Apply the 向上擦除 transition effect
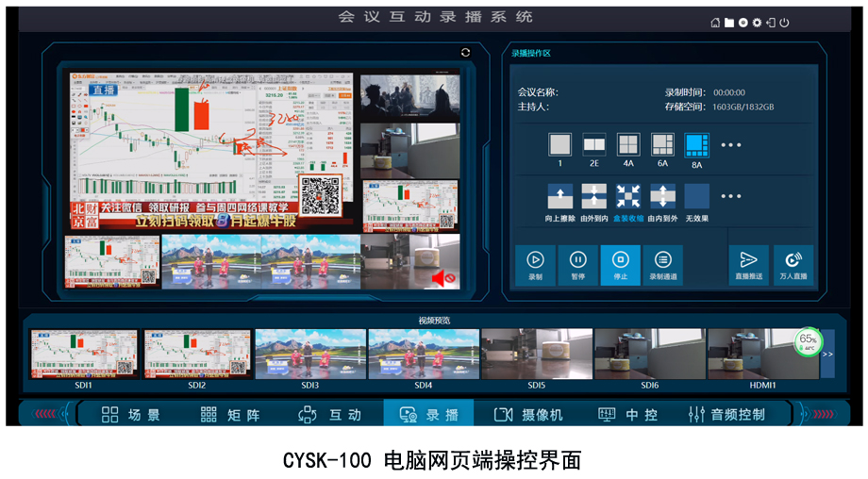868x479 pixels. [x=560, y=196]
